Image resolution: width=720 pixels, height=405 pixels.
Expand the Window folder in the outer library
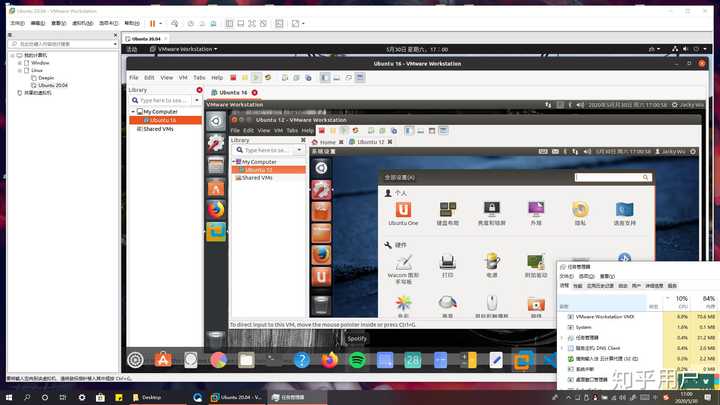pyautogui.click(x=20, y=63)
